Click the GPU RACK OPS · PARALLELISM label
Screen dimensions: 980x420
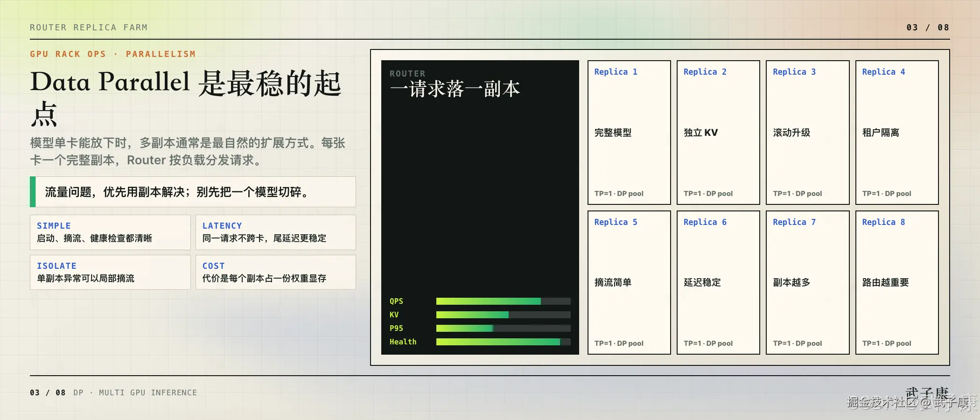tap(113, 54)
